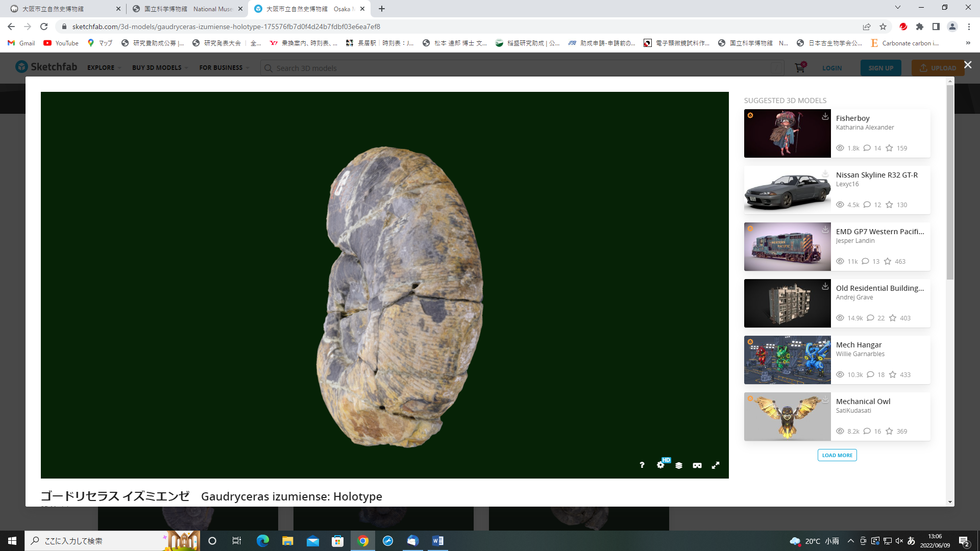Open Fisherboy model title
Image resolution: width=980 pixels, height=551 pixels.
[852, 118]
